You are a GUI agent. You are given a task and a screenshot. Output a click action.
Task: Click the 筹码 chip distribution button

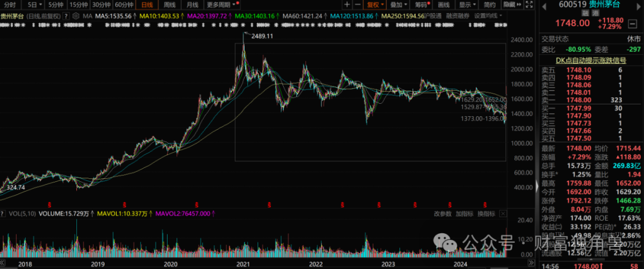422,5
